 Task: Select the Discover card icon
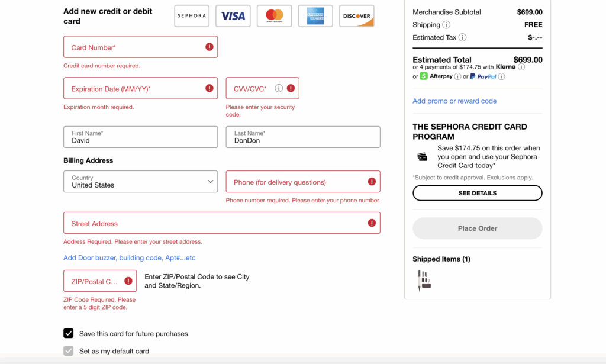tap(357, 16)
